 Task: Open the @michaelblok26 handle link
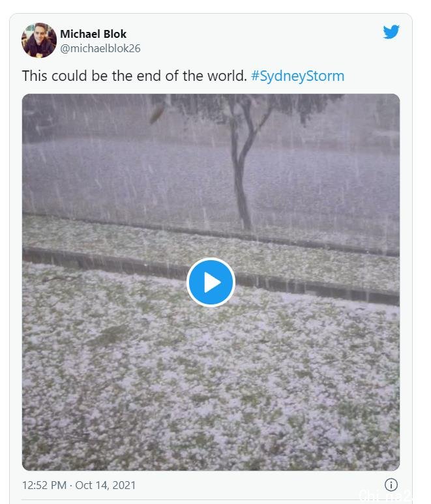pos(100,48)
